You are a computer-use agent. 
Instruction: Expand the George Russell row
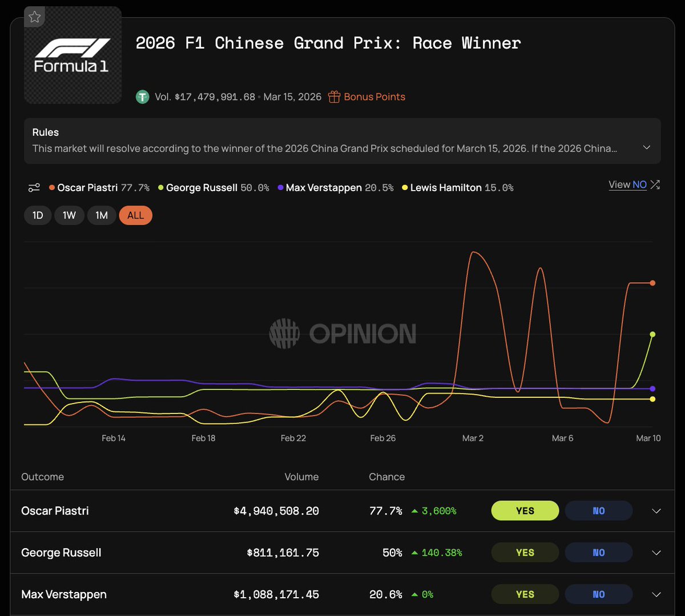pyautogui.click(x=656, y=553)
